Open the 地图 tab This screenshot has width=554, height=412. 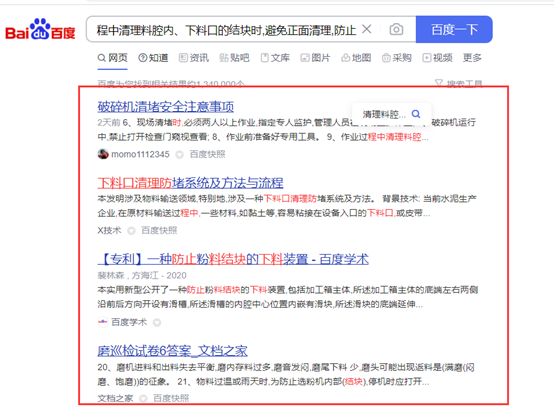tap(356, 58)
